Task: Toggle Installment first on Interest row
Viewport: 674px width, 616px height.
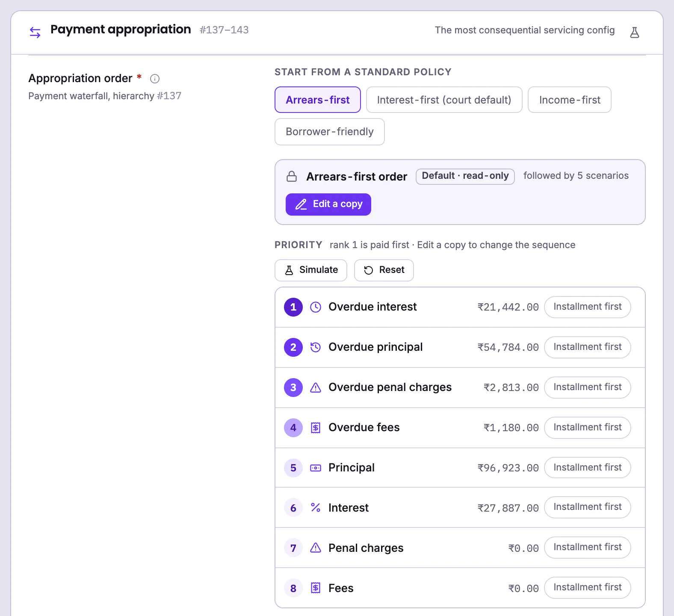Action: pyautogui.click(x=588, y=507)
